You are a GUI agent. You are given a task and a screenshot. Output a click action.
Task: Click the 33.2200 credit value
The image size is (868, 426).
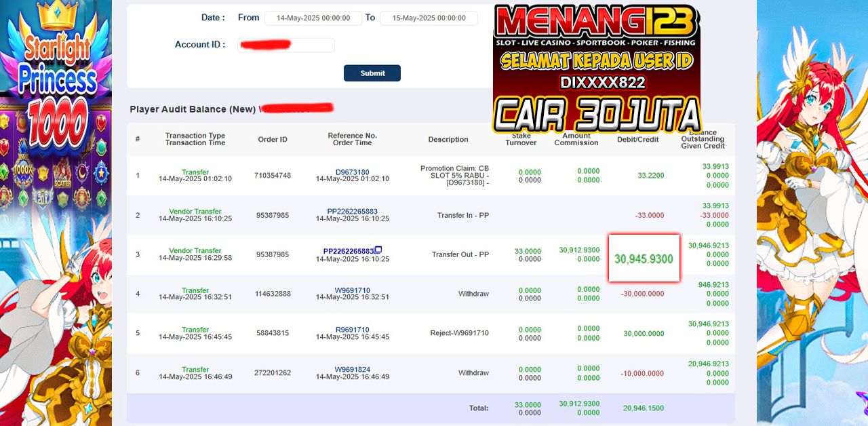click(651, 176)
